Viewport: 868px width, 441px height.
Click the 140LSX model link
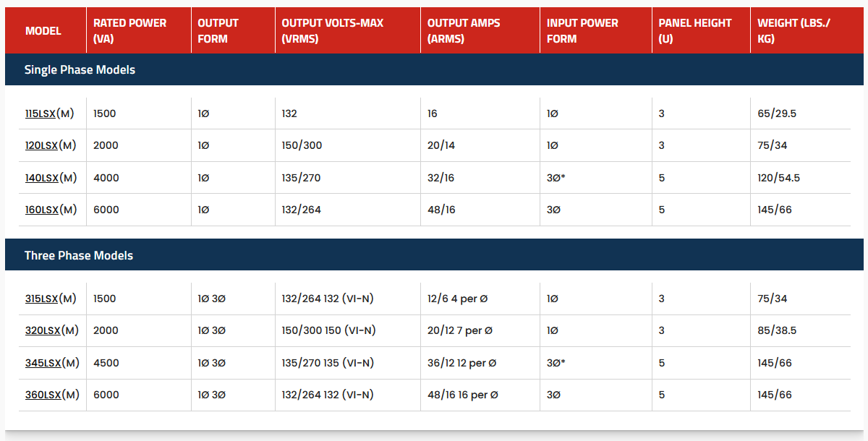[x=42, y=178]
